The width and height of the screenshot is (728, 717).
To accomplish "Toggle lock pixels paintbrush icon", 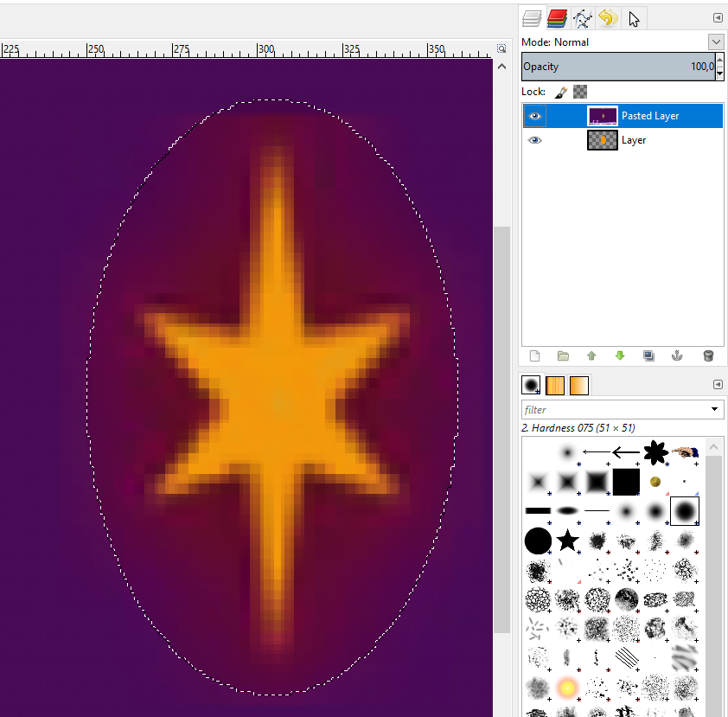I will click(x=561, y=92).
